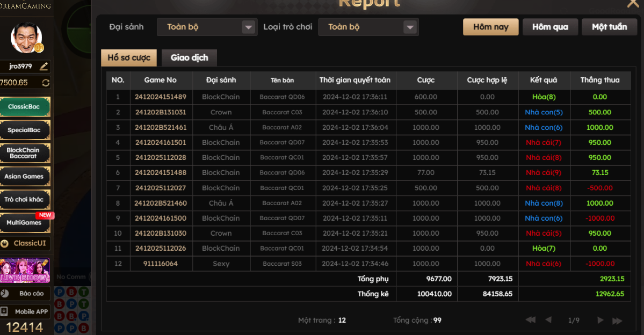Refresh the balance with the reload icon

(45, 83)
